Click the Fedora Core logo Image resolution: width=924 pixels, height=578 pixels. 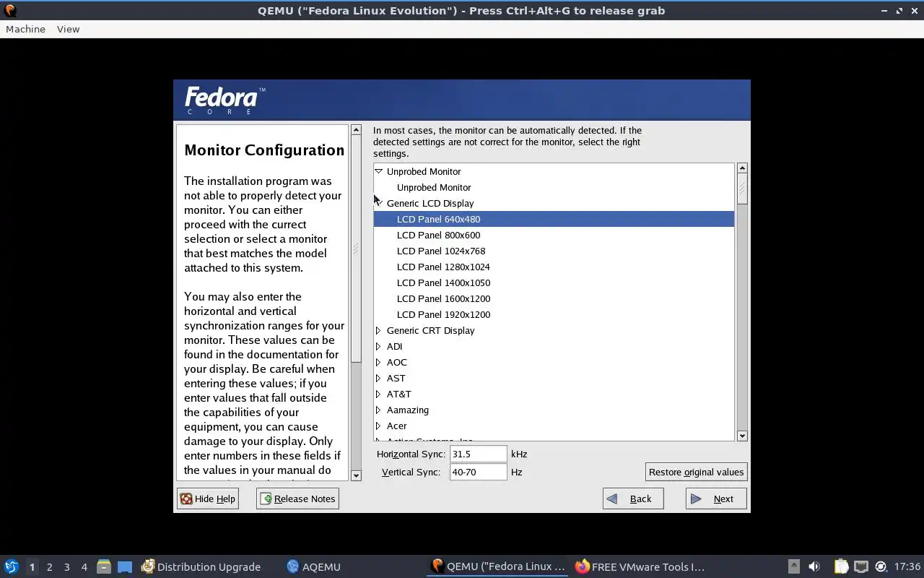click(x=225, y=100)
